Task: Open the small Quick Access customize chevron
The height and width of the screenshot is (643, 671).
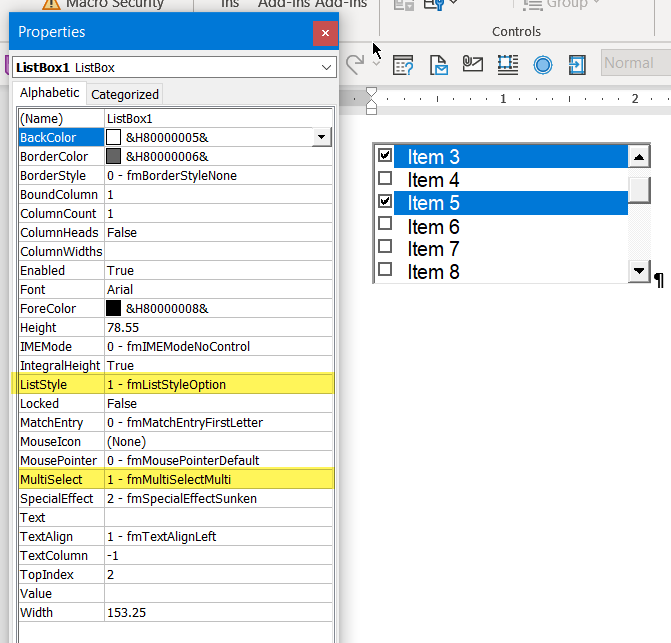Action: click(376, 64)
